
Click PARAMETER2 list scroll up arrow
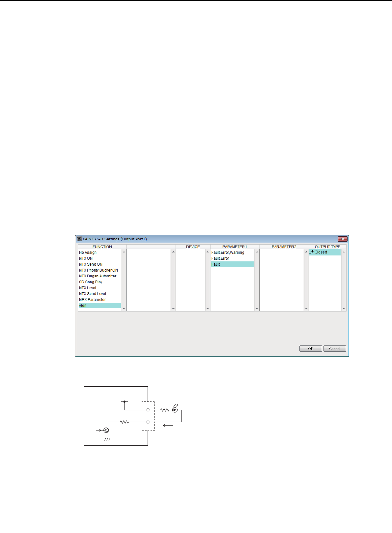(x=306, y=252)
